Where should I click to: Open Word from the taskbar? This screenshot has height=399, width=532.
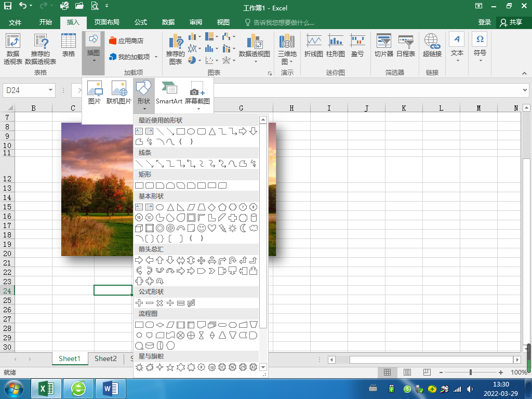111,389
